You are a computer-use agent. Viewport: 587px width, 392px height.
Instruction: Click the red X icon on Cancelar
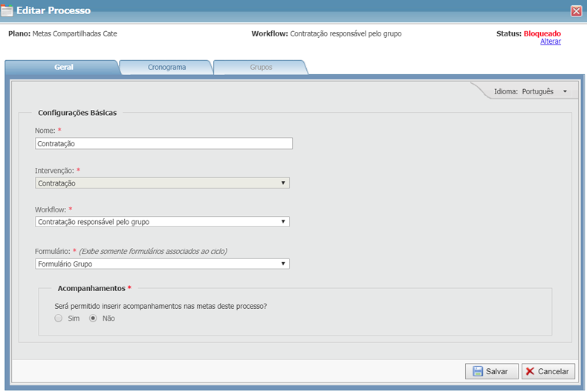[530, 371]
